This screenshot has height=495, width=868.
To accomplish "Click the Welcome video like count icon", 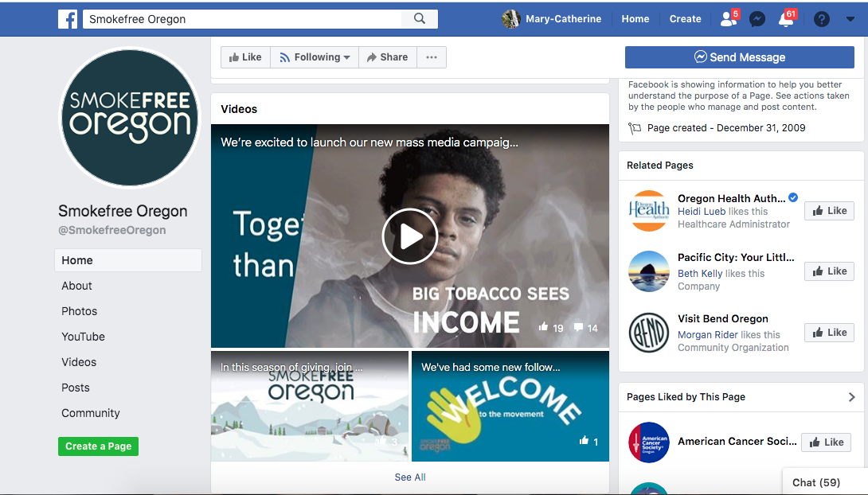I will pyautogui.click(x=584, y=441).
